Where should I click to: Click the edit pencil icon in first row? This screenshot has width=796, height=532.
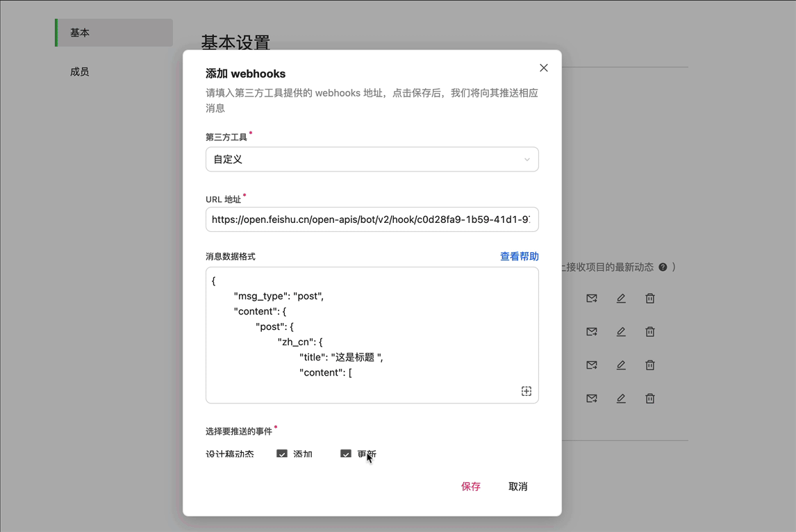click(x=621, y=299)
